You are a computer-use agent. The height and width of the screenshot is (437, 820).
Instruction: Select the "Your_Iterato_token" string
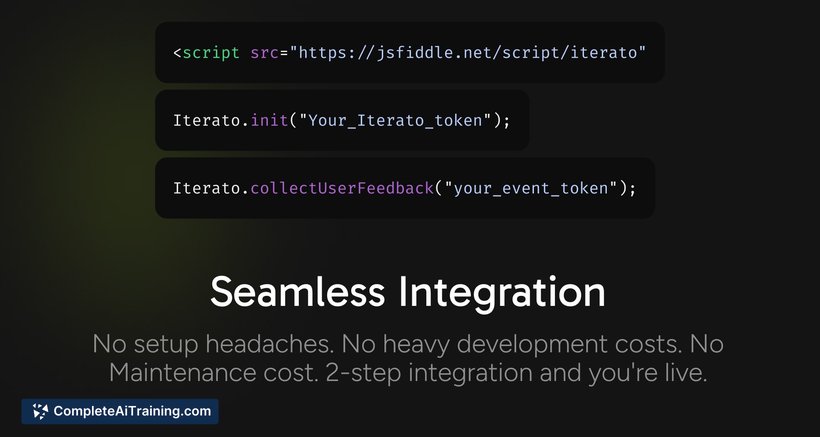pyautogui.click(x=394, y=121)
